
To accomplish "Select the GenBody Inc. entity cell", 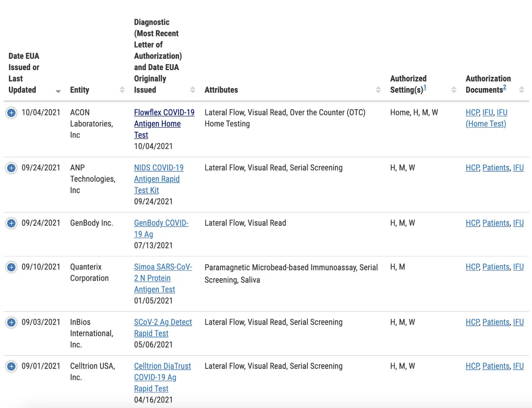I will (x=92, y=223).
